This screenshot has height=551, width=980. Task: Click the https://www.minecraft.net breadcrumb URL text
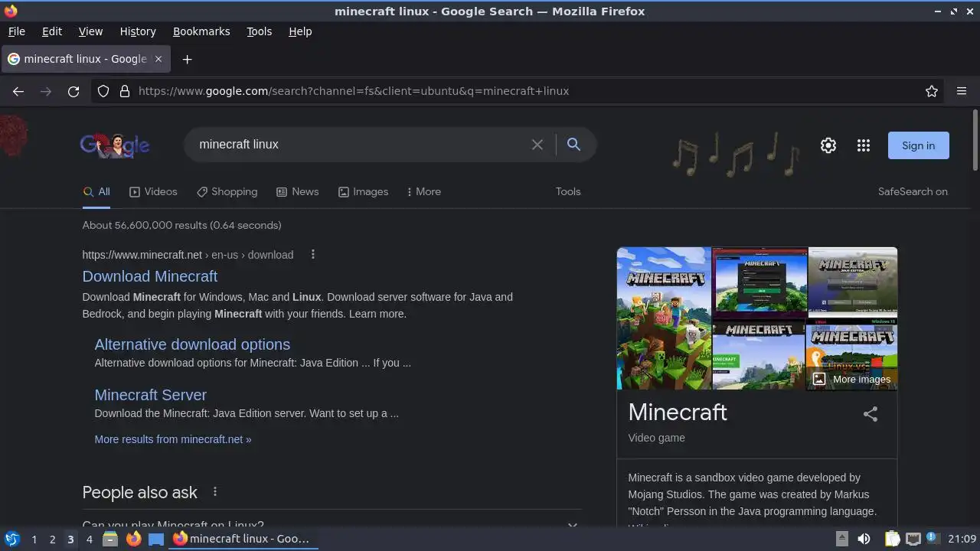pyautogui.click(x=142, y=255)
